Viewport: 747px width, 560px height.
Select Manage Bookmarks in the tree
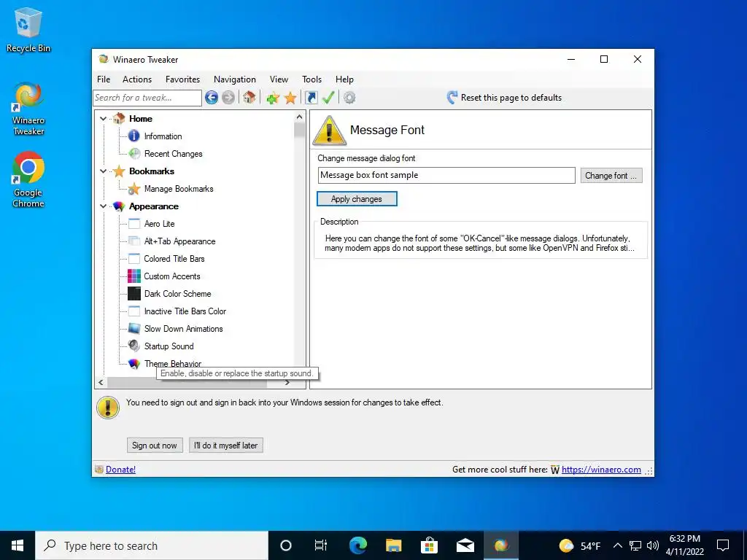tap(179, 189)
